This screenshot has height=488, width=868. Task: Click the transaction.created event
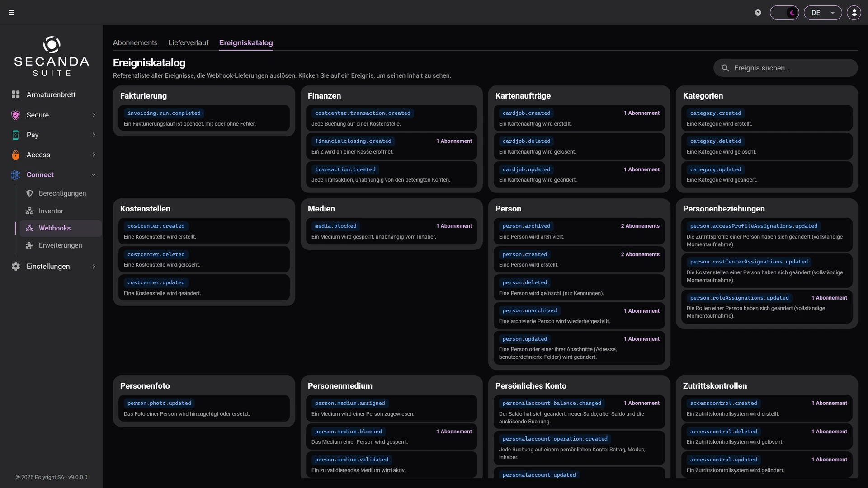click(x=392, y=174)
